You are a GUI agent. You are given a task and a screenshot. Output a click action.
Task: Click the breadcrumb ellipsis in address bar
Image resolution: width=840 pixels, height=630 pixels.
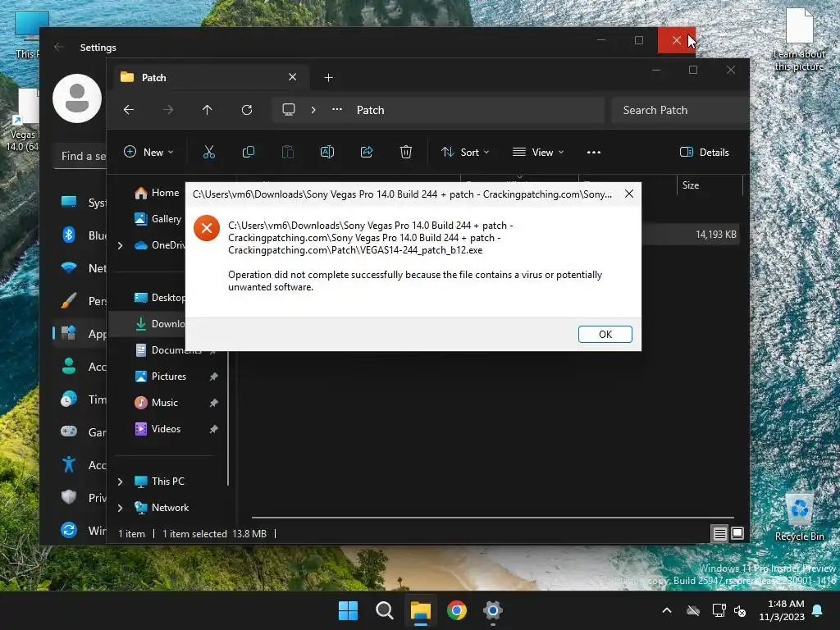coord(337,110)
